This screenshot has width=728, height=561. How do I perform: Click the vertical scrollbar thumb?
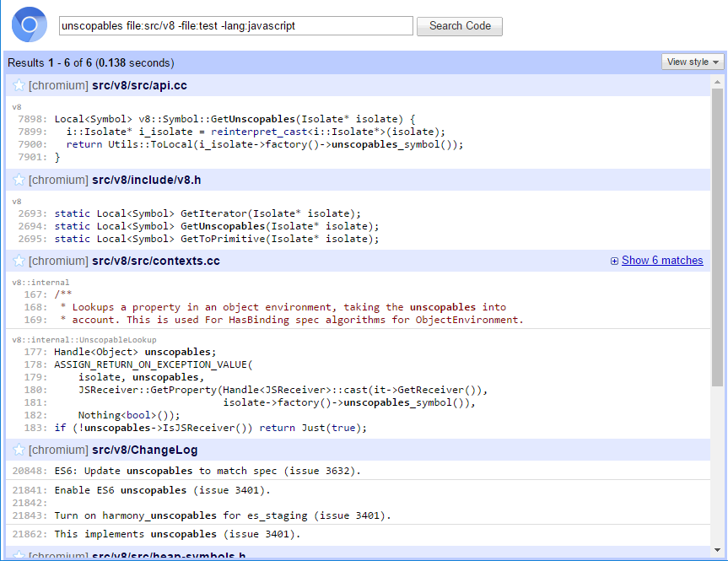point(717,236)
